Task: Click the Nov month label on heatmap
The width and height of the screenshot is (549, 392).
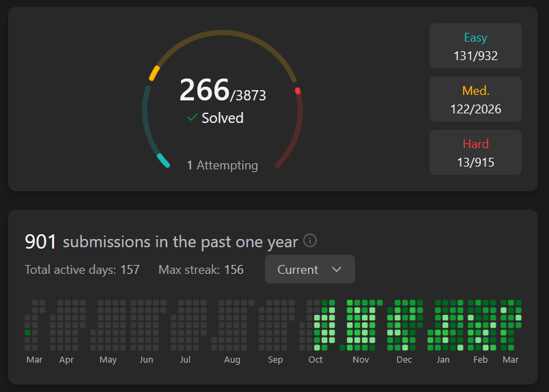Action: [361, 360]
